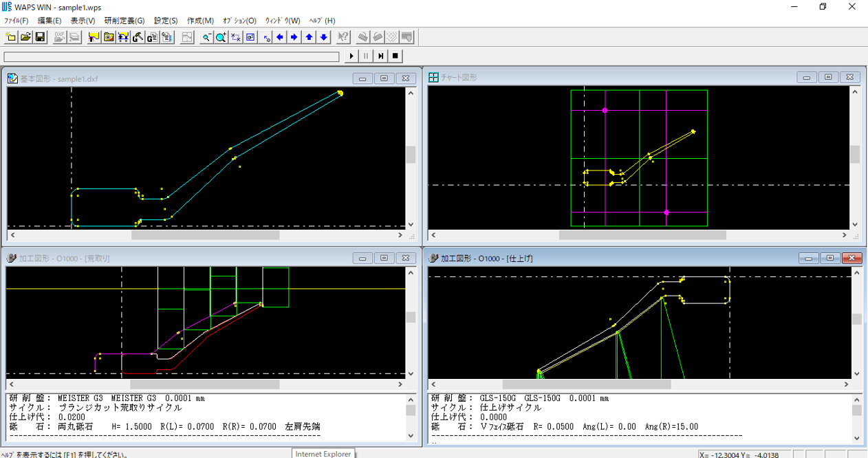Click down scroll arrow in 荒取り window
This screenshot has height=458, width=868.
411,373
